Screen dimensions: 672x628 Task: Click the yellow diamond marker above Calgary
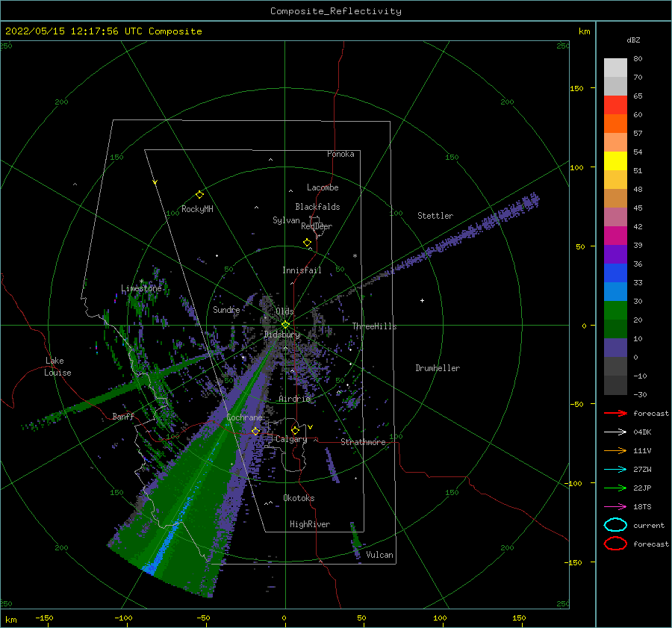(295, 430)
